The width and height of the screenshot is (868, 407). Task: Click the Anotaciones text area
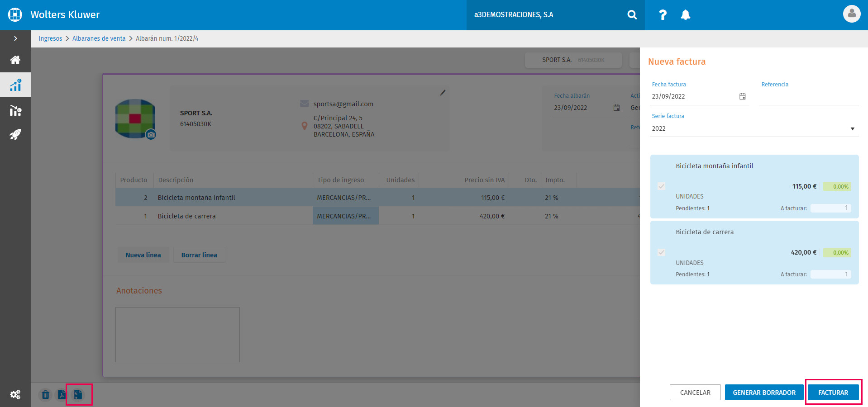[177, 335]
